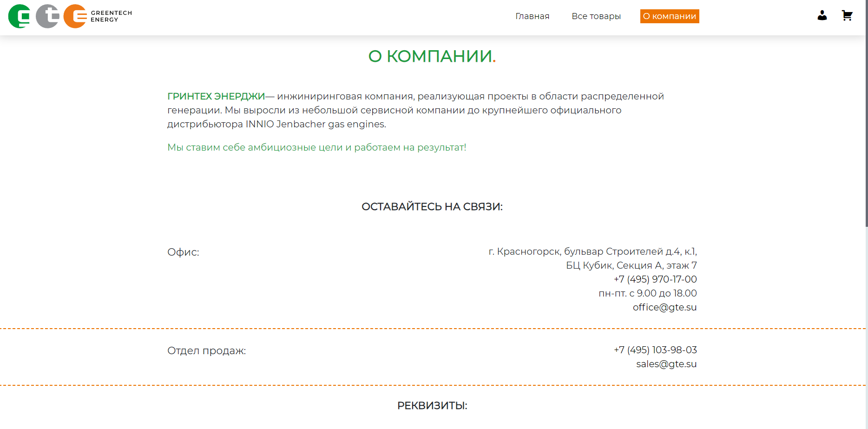Email the office at office@gte.su
Viewport: 868px width, 429px height.
(665, 307)
